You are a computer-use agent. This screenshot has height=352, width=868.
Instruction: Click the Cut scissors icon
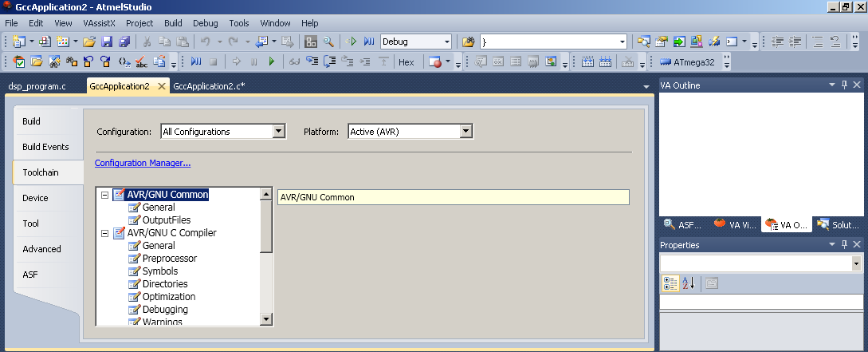147,42
